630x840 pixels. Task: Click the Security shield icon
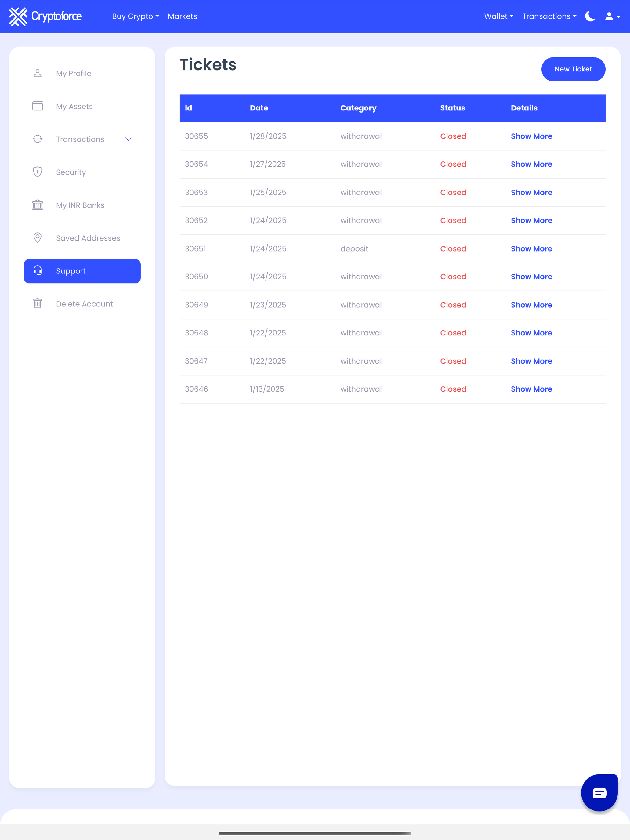(x=37, y=172)
